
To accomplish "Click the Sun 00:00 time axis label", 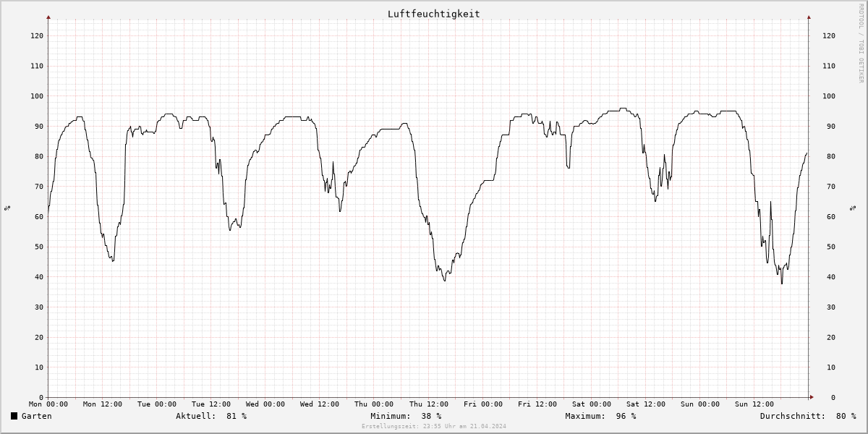I will [699, 404].
